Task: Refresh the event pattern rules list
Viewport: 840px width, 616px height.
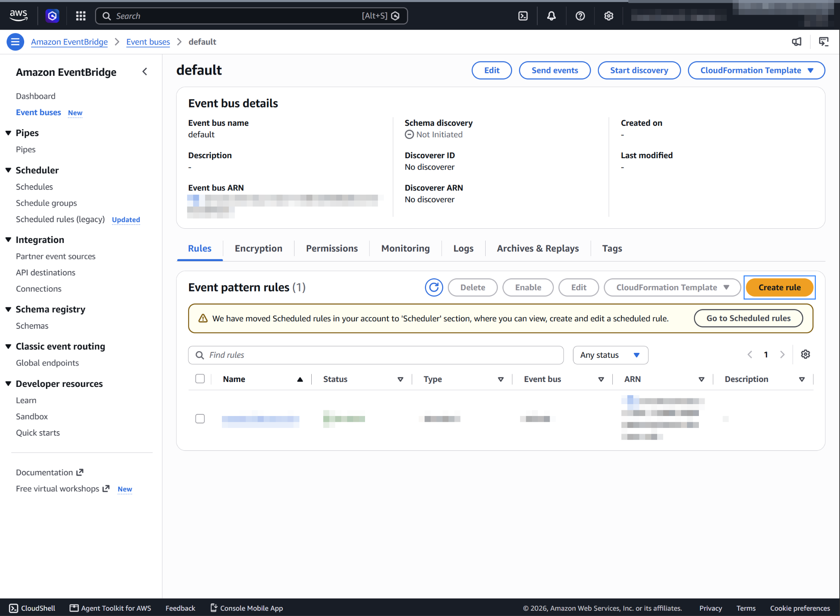Action: (x=434, y=287)
